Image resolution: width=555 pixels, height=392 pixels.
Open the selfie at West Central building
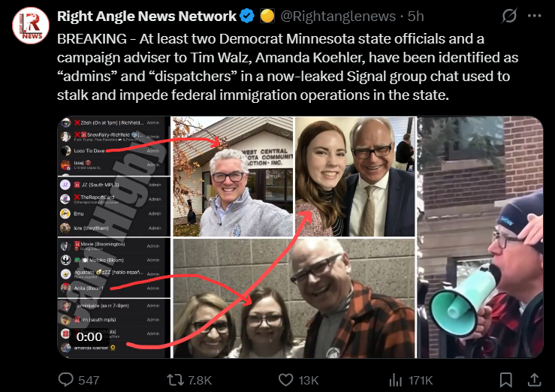(x=233, y=176)
